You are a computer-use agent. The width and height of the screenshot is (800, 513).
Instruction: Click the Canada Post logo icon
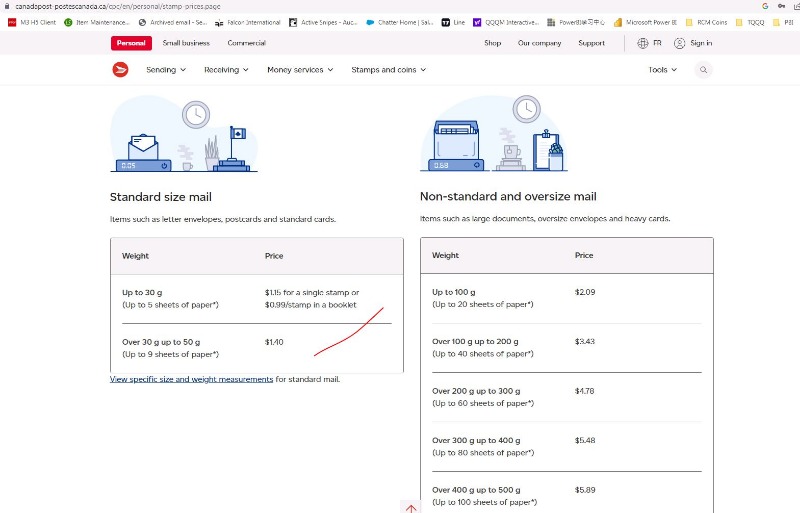pyautogui.click(x=120, y=69)
